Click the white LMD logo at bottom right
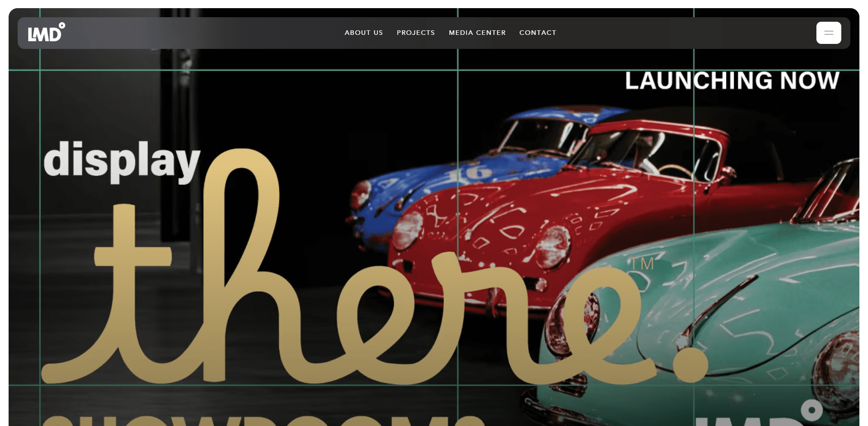868x426 pixels. pos(769,416)
